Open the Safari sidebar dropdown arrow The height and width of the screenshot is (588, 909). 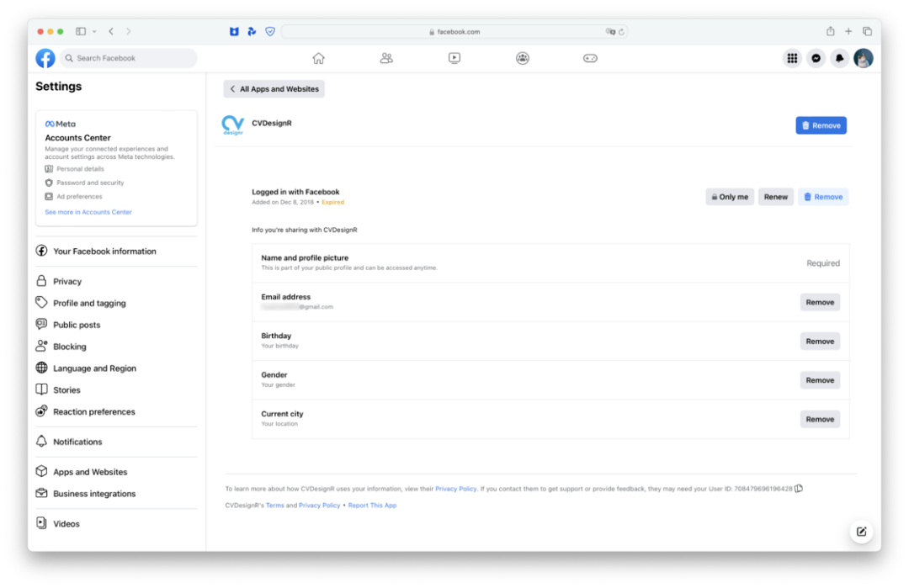pyautogui.click(x=94, y=31)
